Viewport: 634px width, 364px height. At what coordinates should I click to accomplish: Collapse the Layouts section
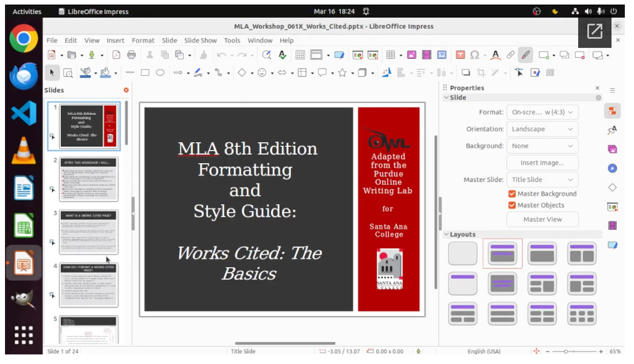coord(447,234)
